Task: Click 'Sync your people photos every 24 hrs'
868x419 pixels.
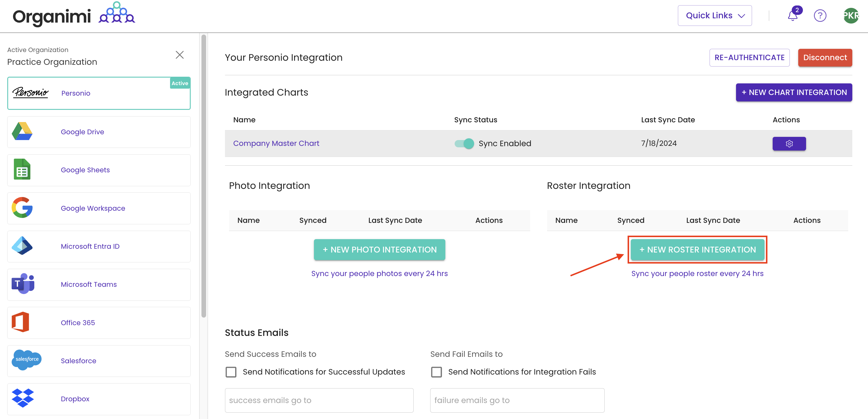Action: (379, 273)
